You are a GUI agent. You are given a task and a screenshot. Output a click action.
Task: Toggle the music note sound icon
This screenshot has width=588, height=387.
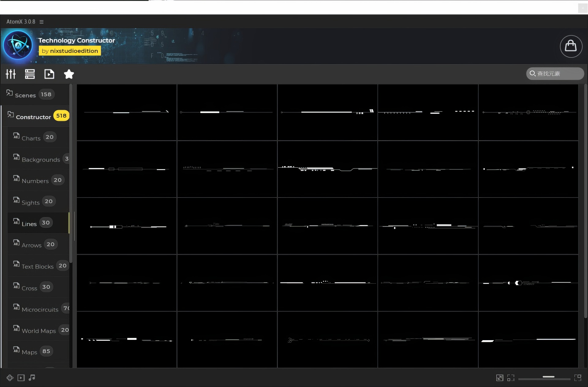pos(32,378)
